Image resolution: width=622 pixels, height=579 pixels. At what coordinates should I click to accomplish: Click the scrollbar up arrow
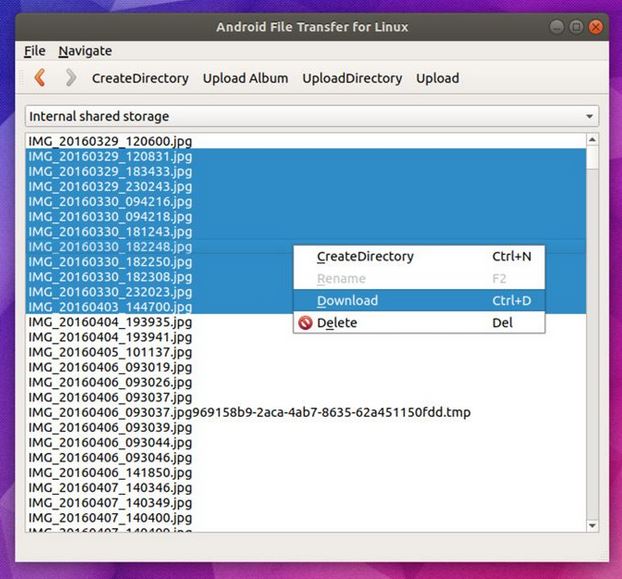coord(592,140)
